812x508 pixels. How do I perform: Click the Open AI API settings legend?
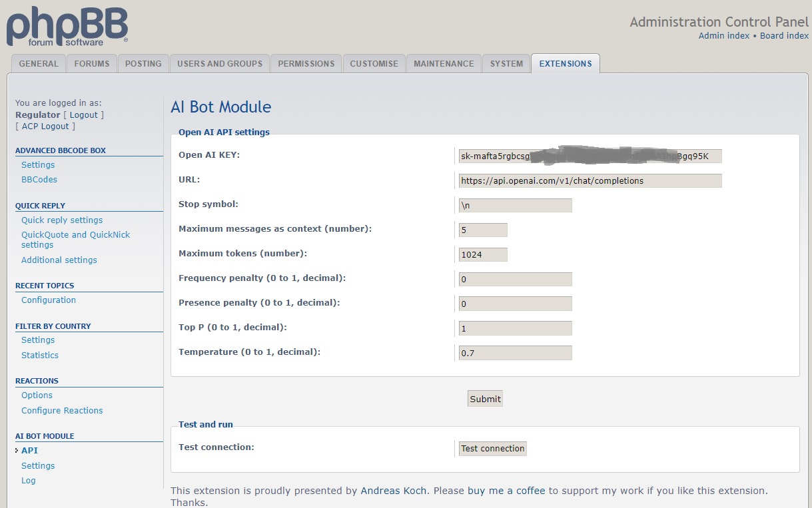point(224,132)
